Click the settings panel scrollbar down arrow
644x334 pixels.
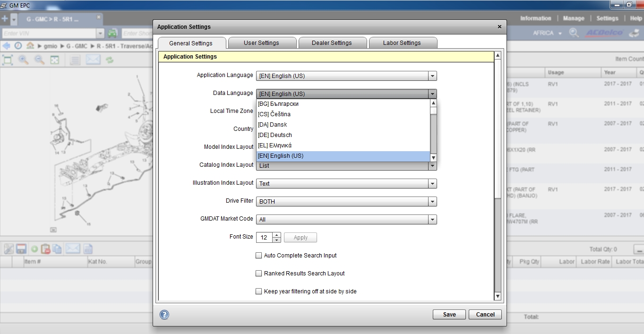pos(498,296)
